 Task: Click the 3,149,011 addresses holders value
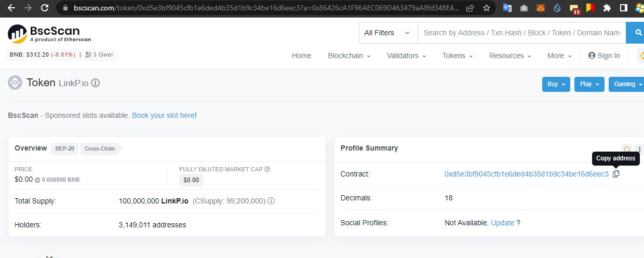(152, 225)
